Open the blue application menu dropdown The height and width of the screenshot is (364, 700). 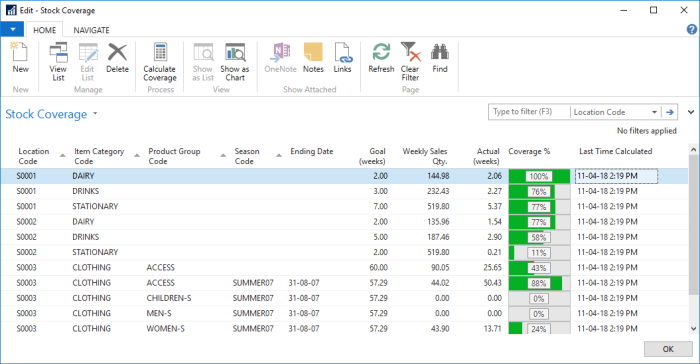(12, 29)
